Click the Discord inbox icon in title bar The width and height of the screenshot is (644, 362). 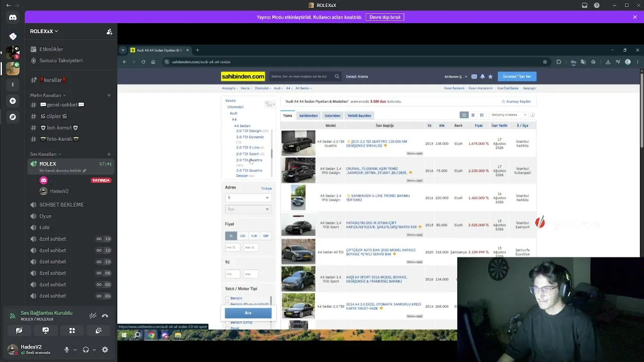point(585,6)
